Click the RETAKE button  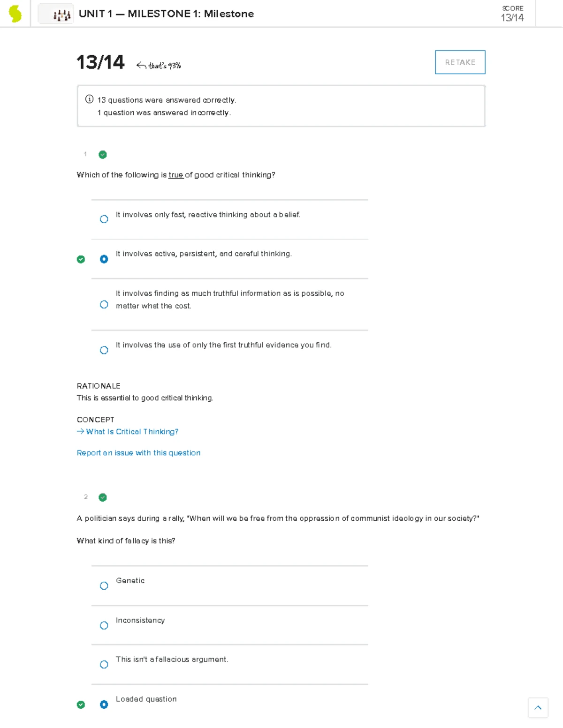pyautogui.click(x=459, y=62)
